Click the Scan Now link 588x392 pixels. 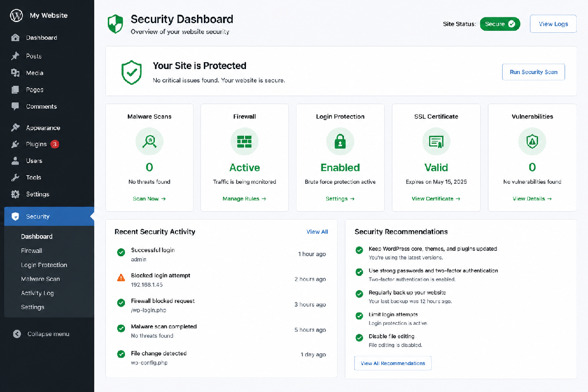[x=149, y=199]
